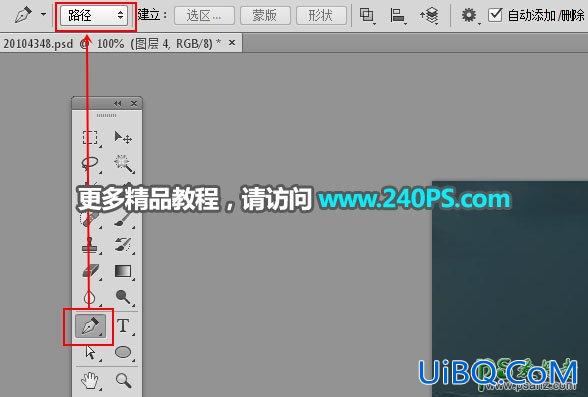588x397 pixels.
Task: Toggle the 自动添加/删除 checkbox
Action: click(495, 15)
